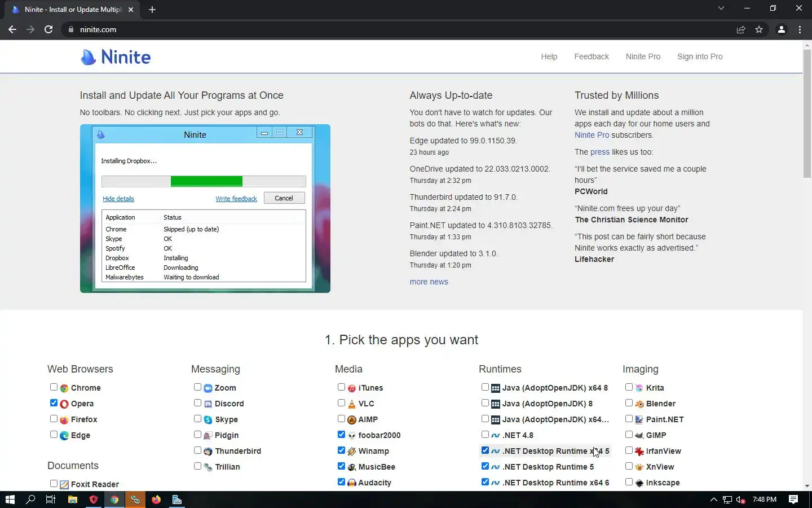
Task: Click the IrfanView red icon
Action: (639, 452)
